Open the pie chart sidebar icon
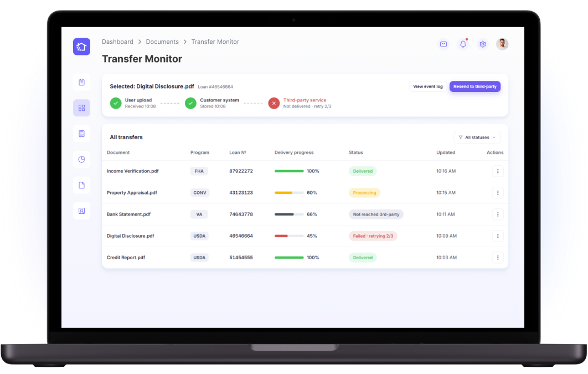588x374 pixels. click(81, 160)
